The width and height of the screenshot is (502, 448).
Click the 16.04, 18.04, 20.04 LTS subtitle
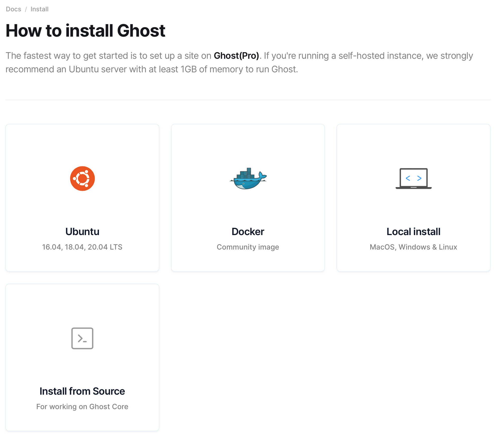(x=82, y=247)
